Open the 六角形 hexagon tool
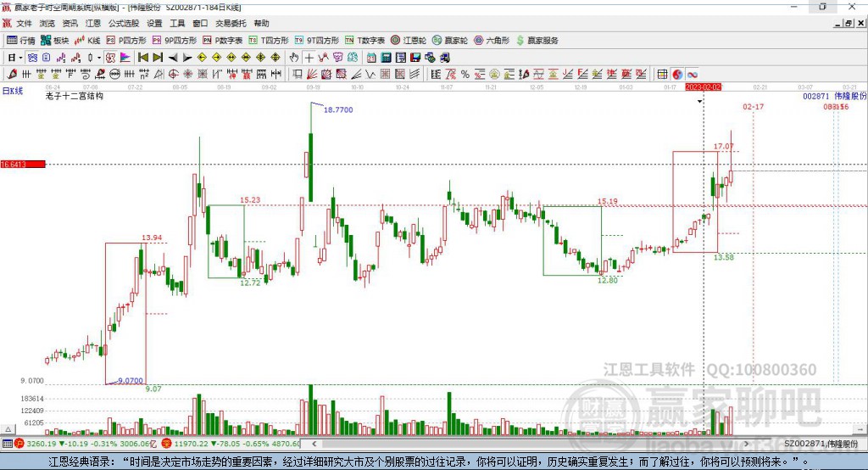The height and width of the screenshot is (470, 868). pos(492,41)
